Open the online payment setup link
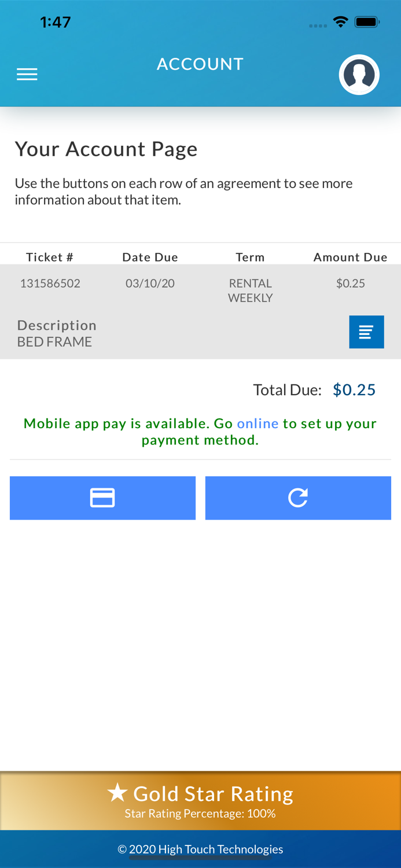 258,423
